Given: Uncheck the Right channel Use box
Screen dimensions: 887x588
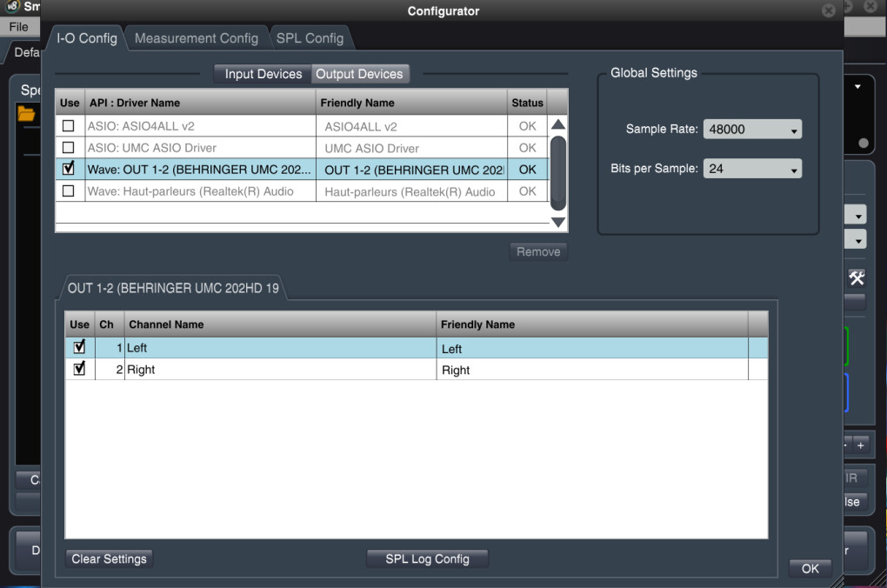Looking at the screenshot, I should [x=79, y=369].
